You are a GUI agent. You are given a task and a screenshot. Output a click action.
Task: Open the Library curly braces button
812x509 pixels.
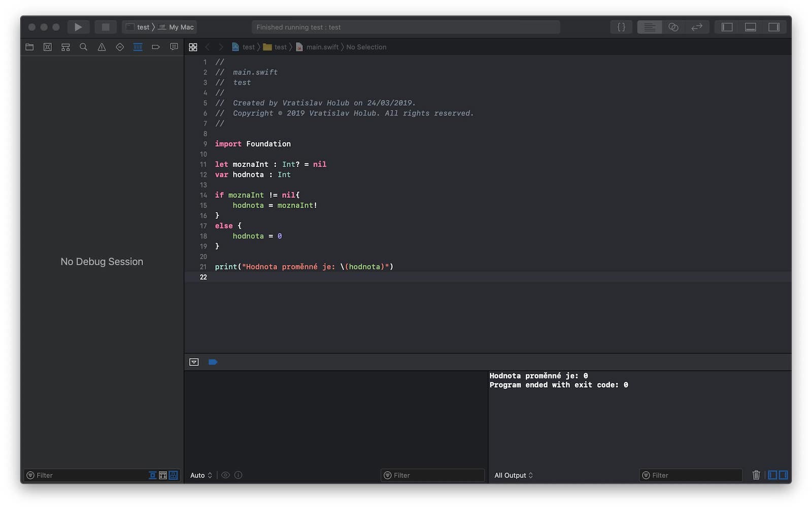point(621,27)
